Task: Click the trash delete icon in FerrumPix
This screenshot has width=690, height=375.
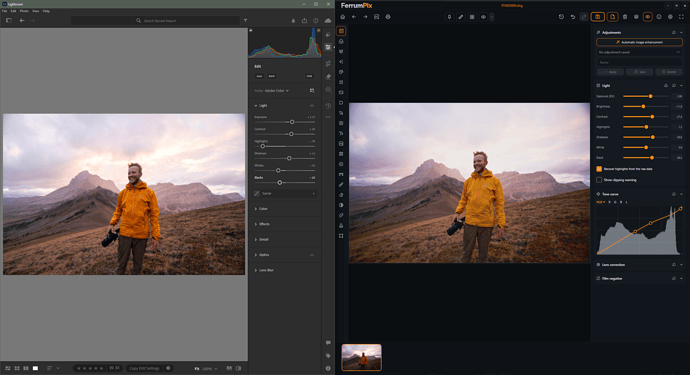Action: [624, 17]
